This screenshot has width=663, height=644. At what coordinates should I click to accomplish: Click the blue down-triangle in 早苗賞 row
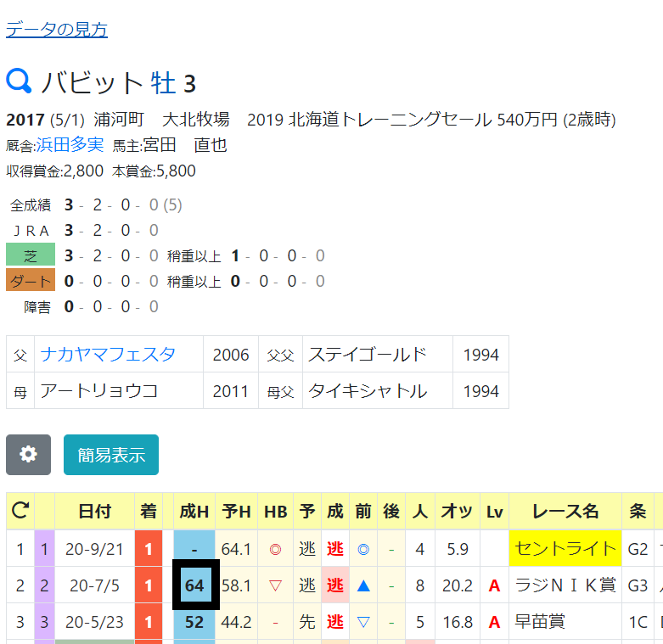pos(363,622)
